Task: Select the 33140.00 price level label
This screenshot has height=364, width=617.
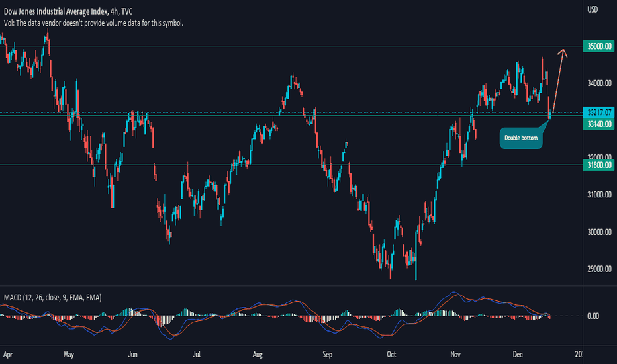Action: click(598, 124)
